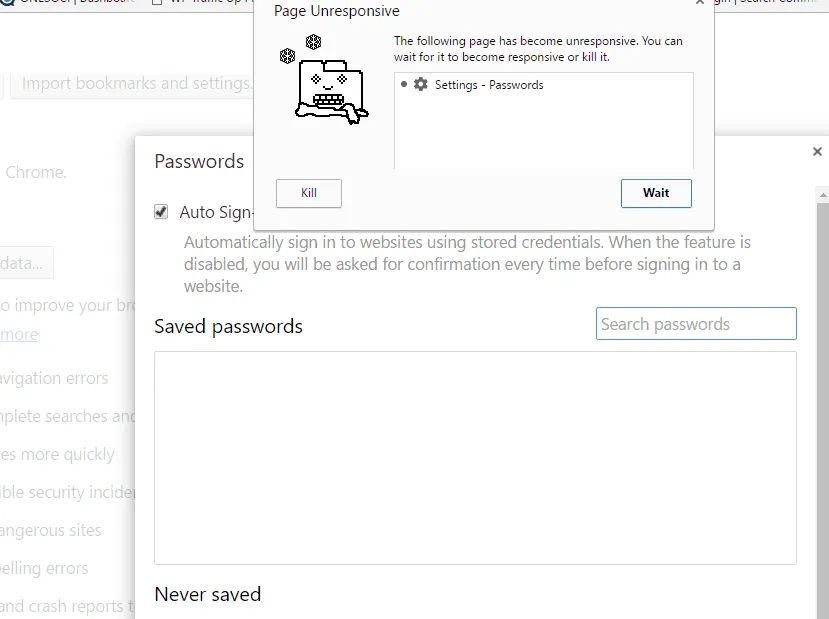Click the gear icon beside Settings - Passwords
This screenshot has width=829, height=619.
(x=420, y=85)
